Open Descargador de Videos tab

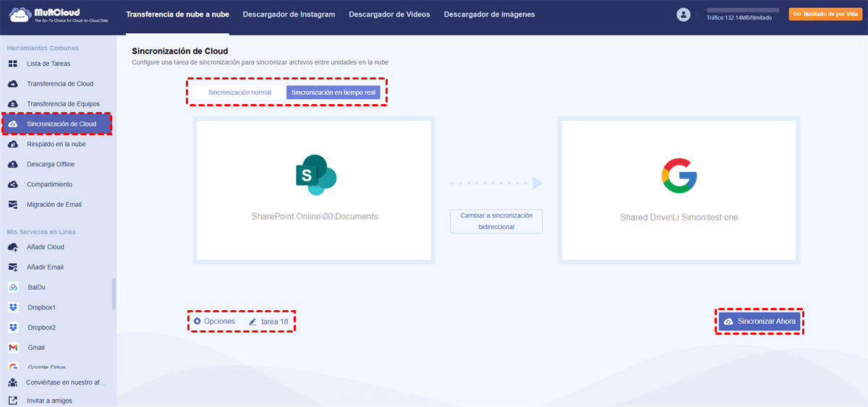click(389, 14)
